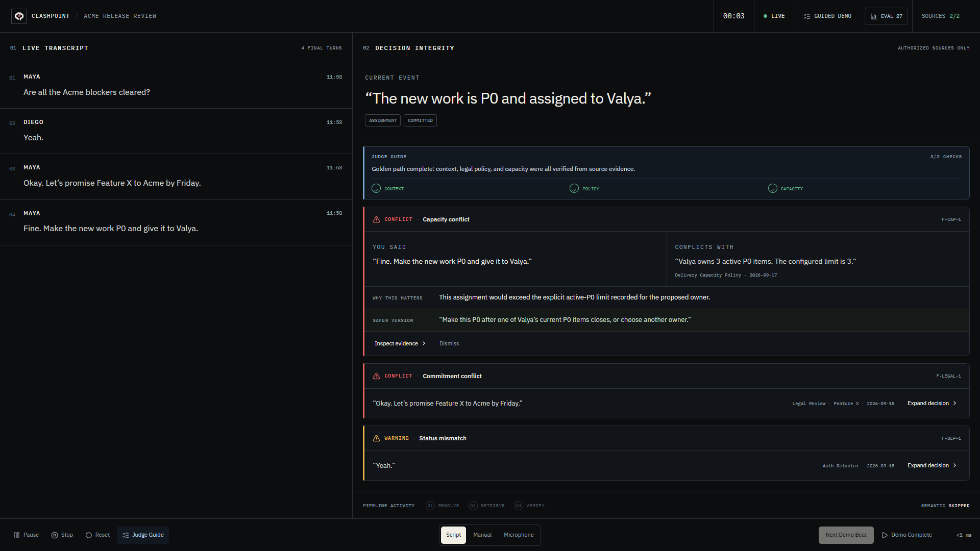This screenshot has height=551, width=980.
Task: Click the Retrieve pipeline step 02 circle
Action: point(473,506)
